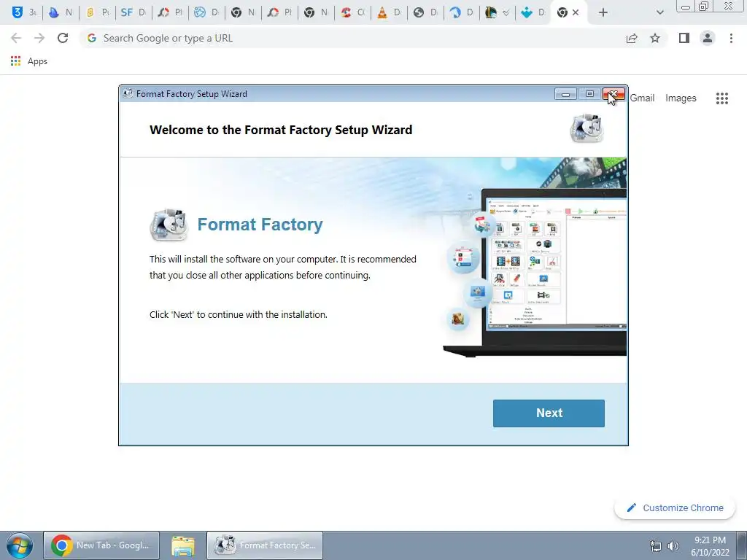This screenshot has height=560, width=747.
Task: Click the share this page icon
Action: pyautogui.click(x=632, y=39)
